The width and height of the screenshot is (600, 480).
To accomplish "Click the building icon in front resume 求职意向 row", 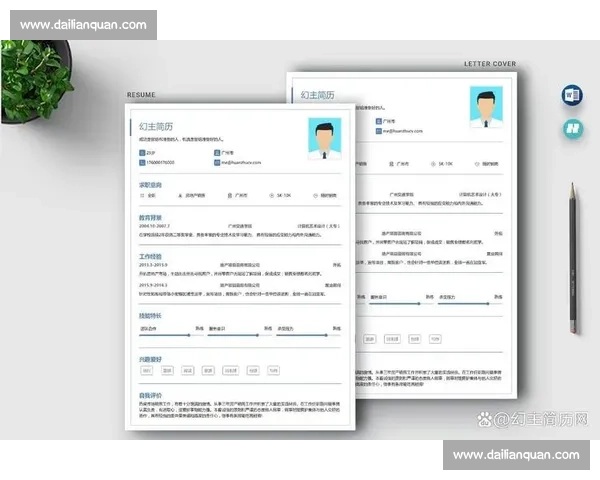I will pyautogui.click(x=230, y=196).
